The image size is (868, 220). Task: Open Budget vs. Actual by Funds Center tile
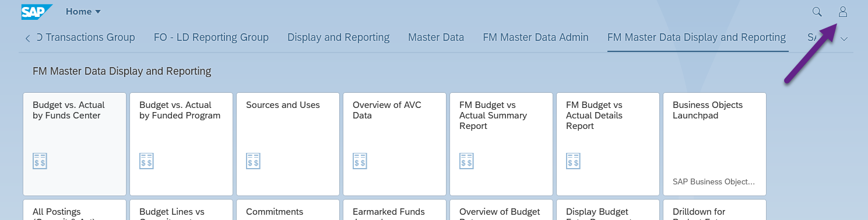75,144
